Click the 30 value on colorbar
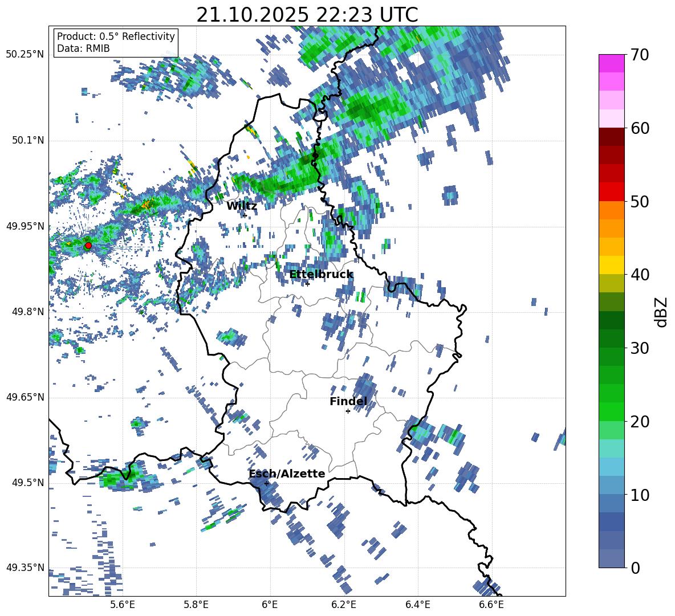This screenshot has width=675, height=616. 640,348
